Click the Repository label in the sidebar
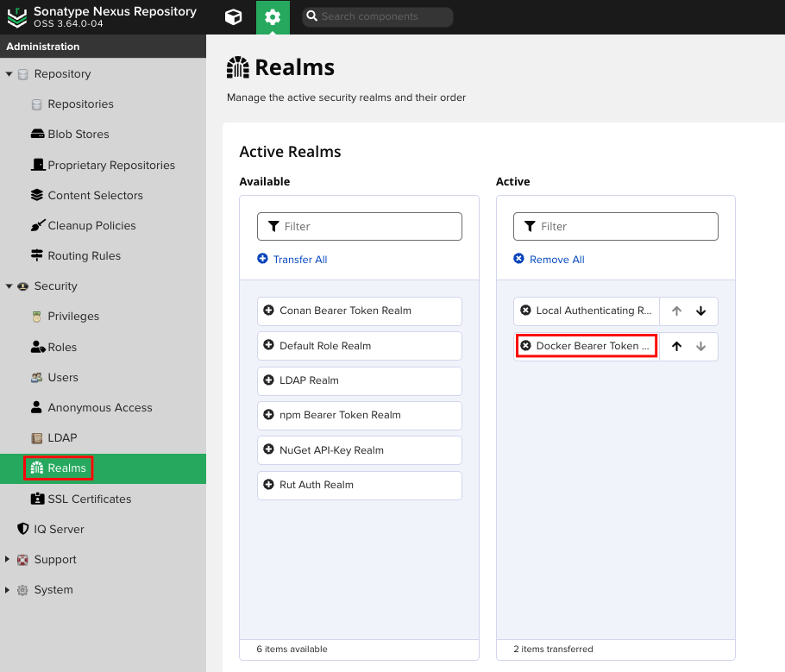785x672 pixels. [x=62, y=74]
